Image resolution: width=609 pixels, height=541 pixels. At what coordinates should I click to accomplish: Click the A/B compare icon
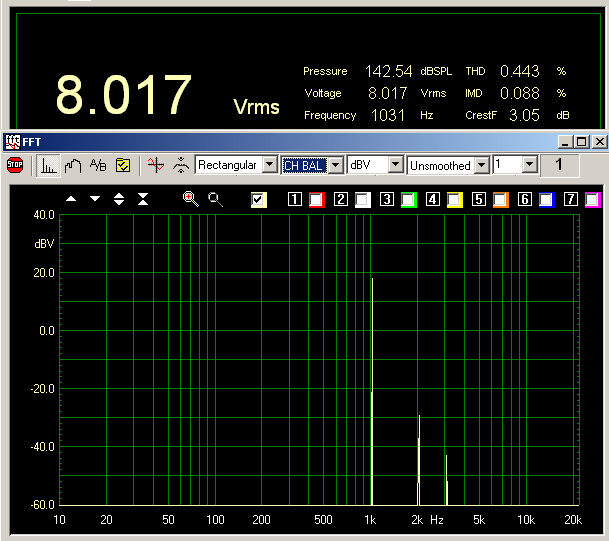click(x=98, y=165)
